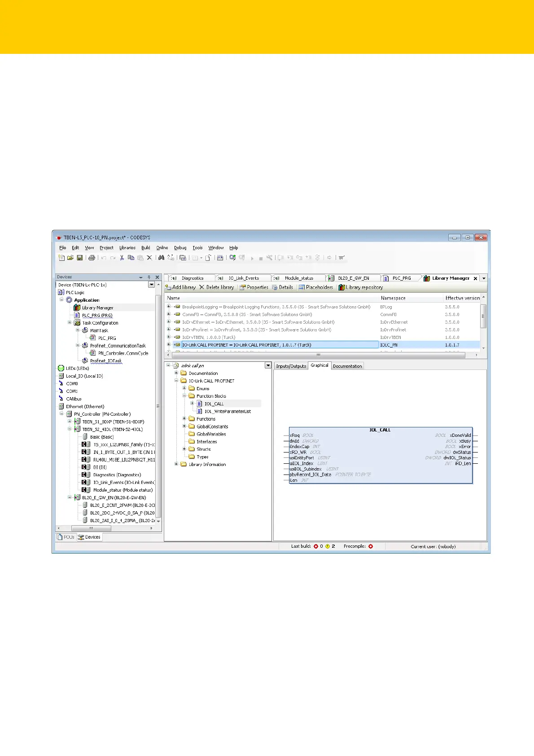Click the Properties icon in the library toolbar
534x756 pixels.
243,287
